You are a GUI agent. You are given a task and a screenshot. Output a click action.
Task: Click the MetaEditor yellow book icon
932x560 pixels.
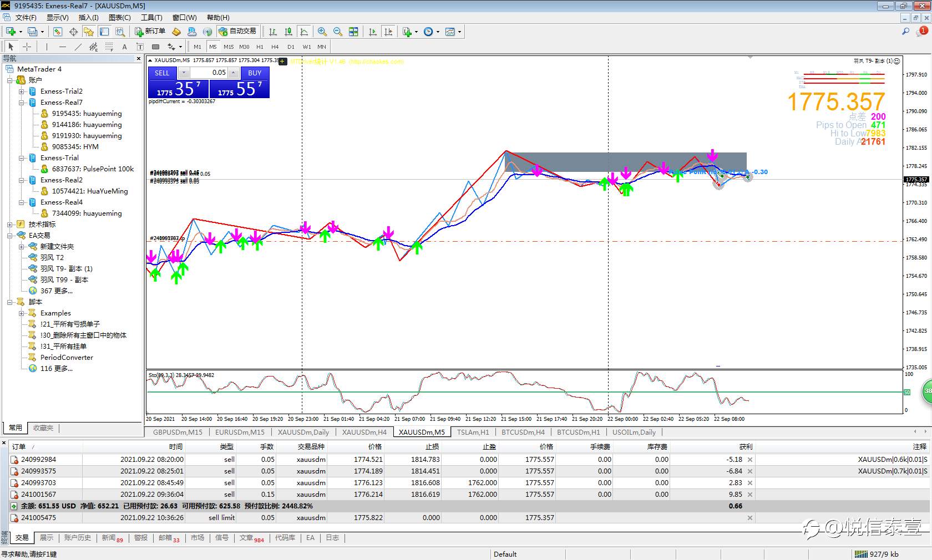click(x=176, y=32)
